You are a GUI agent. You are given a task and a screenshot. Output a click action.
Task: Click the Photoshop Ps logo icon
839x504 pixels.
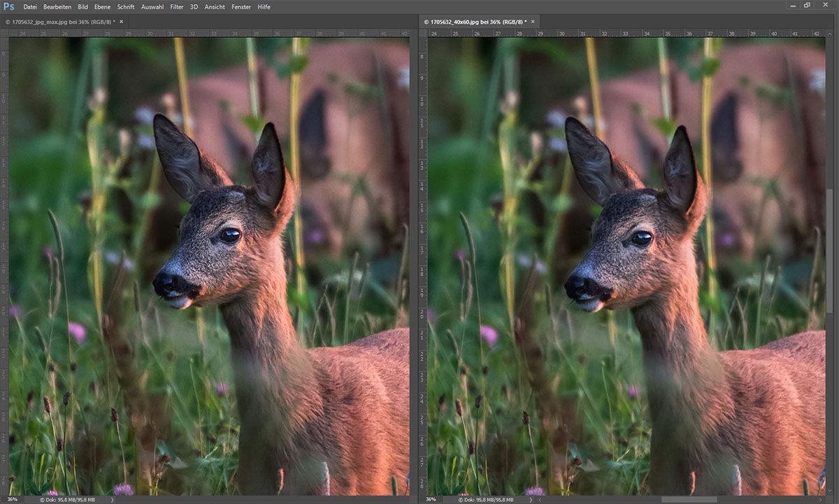pyautogui.click(x=9, y=6)
